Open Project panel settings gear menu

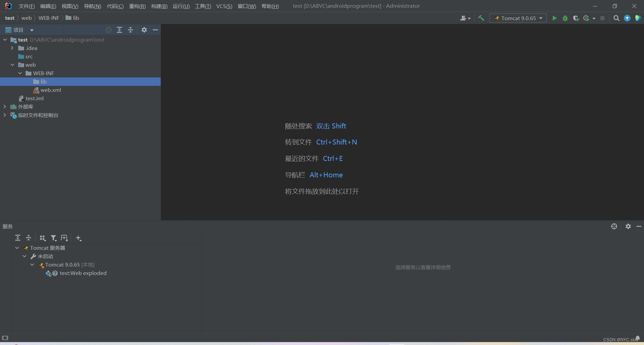coord(144,30)
